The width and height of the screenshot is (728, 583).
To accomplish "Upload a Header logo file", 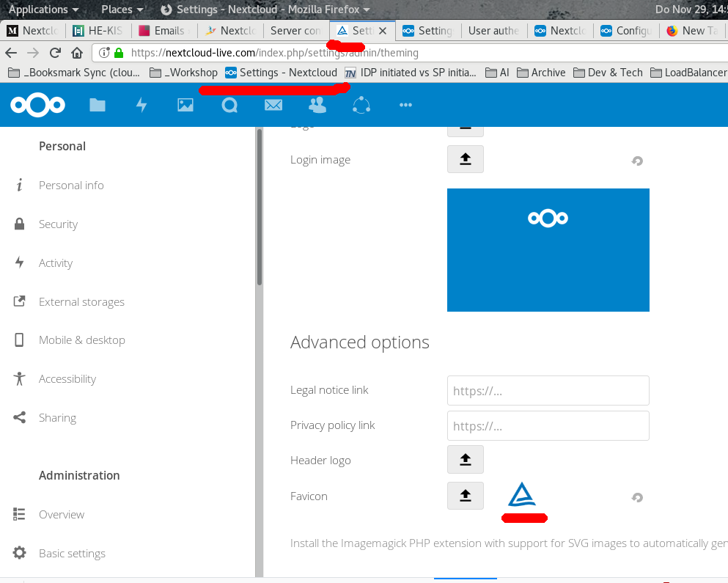I will (x=466, y=459).
